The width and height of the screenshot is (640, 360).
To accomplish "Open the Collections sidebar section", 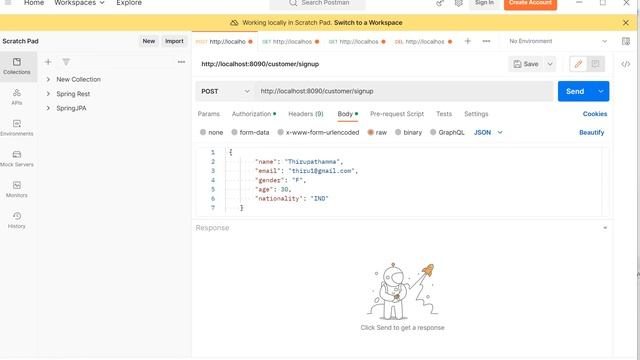I will pyautogui.click(x=17, y=66).
